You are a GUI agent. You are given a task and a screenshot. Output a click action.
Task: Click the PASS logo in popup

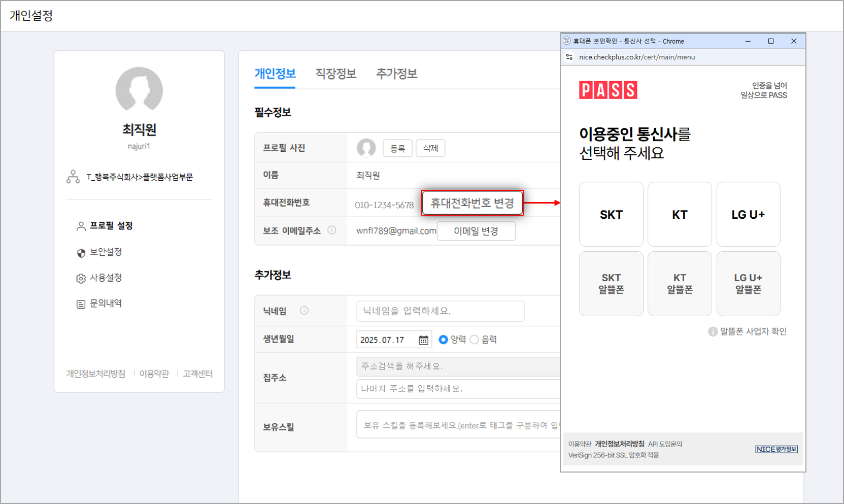pyautogui.click(x=608, y=90)
